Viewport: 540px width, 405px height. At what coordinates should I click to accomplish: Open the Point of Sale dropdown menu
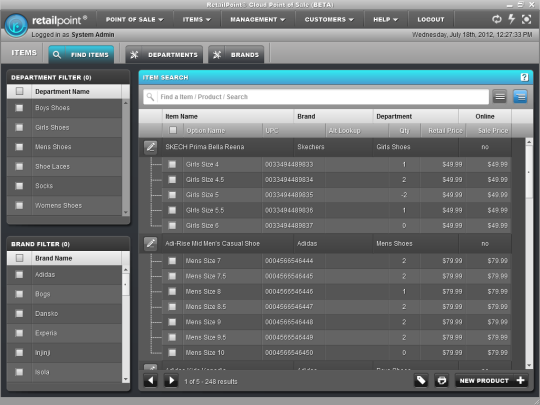pyautogui.click(x=135, y=20)
